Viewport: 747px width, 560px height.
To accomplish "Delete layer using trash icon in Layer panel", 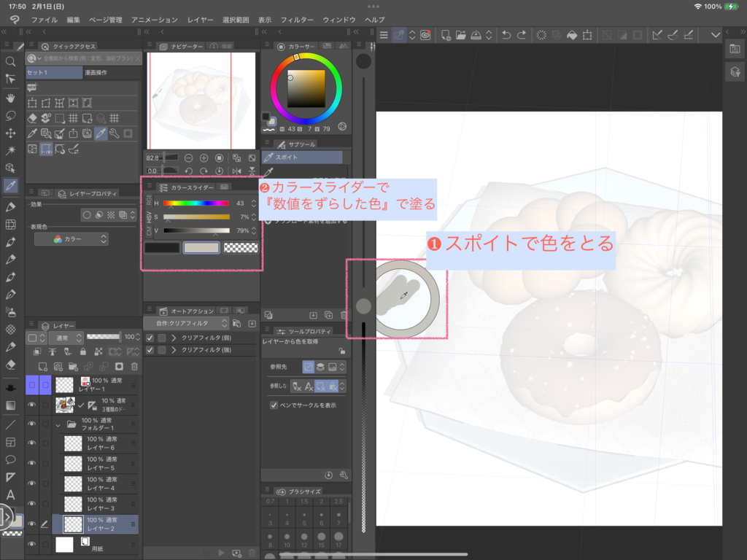I will coord(133,367).
